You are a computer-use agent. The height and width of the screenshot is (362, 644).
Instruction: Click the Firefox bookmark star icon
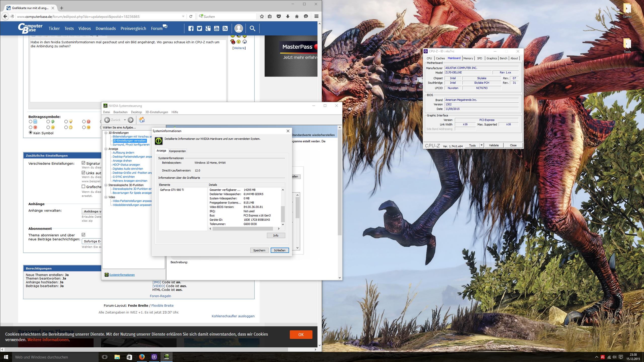point(262,16)
